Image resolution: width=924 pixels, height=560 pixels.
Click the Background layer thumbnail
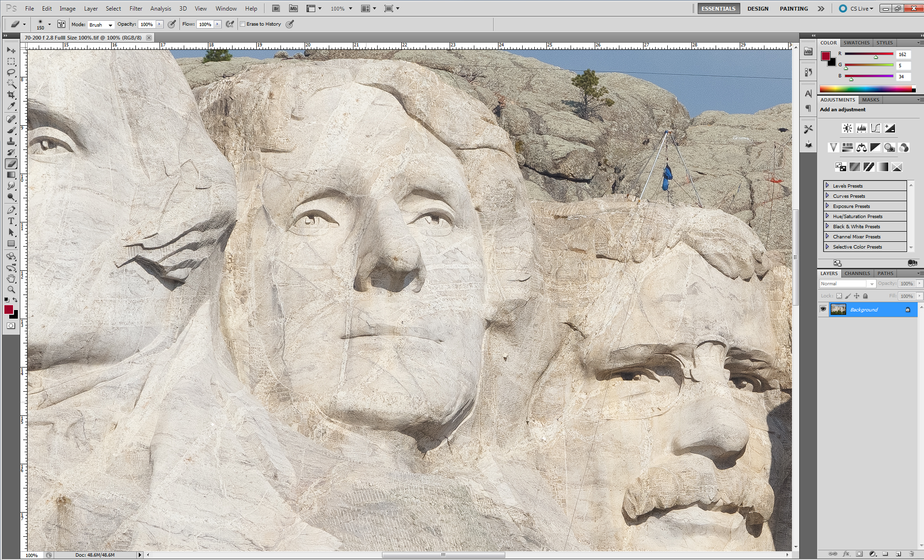[838, 309]
